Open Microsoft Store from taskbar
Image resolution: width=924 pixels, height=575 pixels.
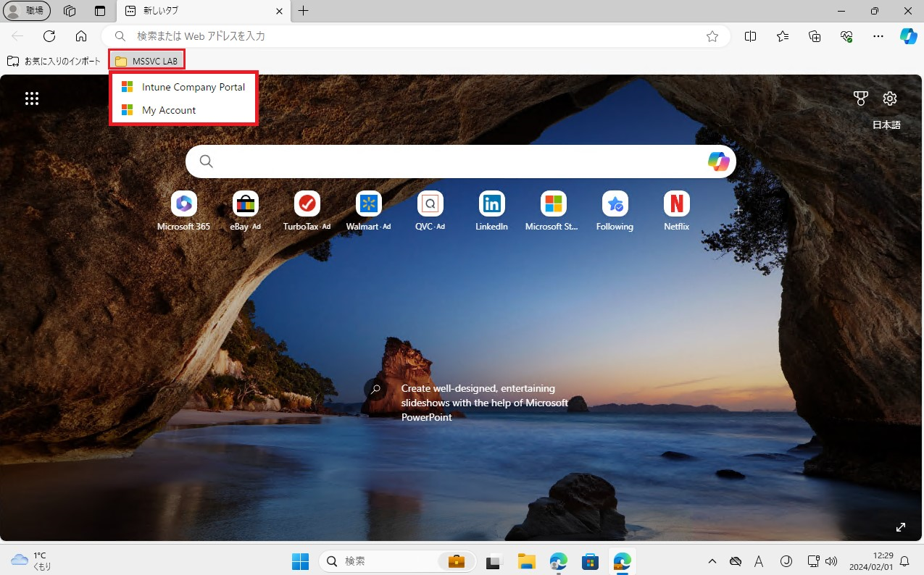click(x=591, y=561)
